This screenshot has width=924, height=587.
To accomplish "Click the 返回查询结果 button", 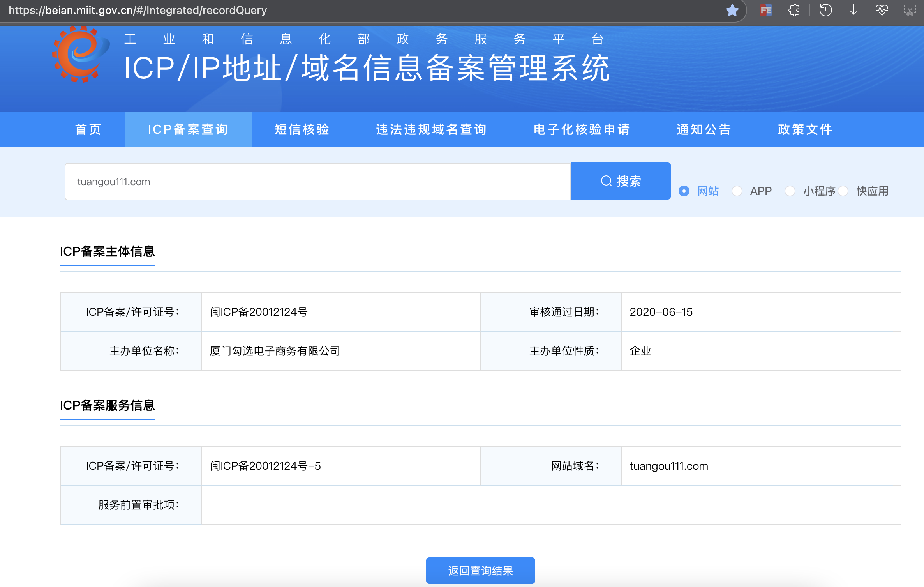I will (480, 571).
